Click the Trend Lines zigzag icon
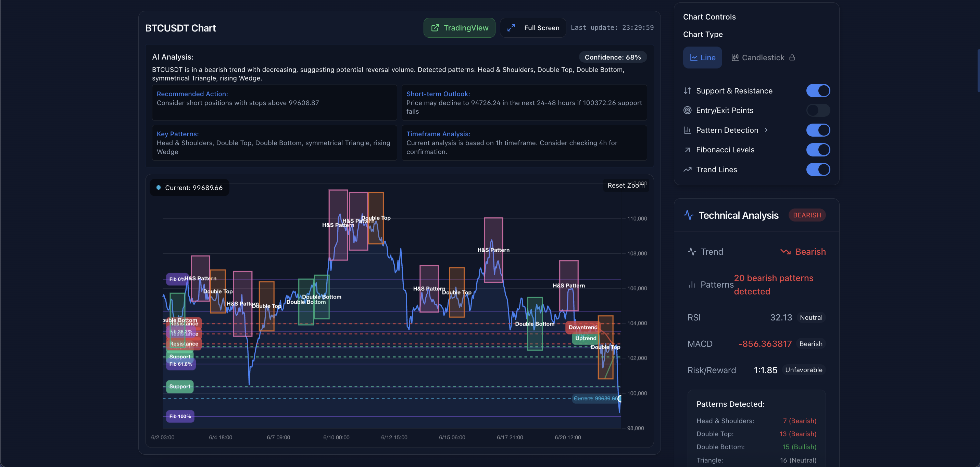The image size is (980, 467). click(x=687, y=169)
